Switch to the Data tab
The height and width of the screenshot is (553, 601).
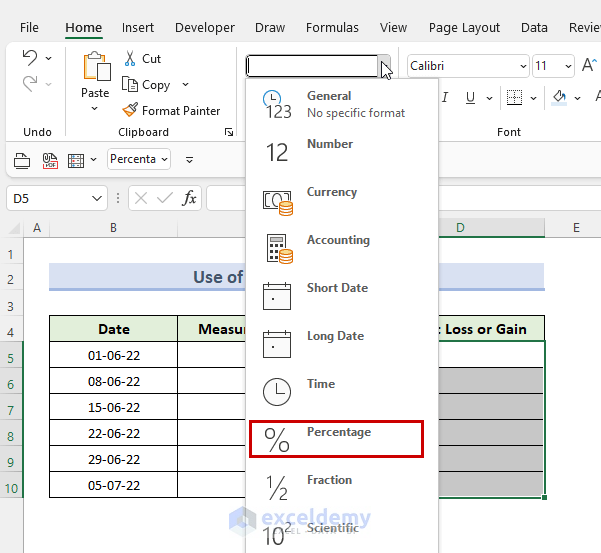tap(534, 28)
